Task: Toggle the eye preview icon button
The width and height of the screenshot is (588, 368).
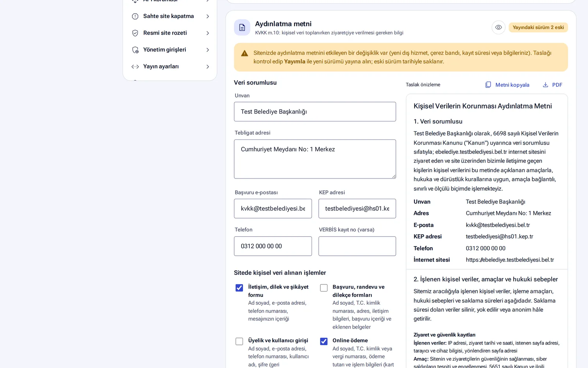Action: tap(498, 27)
